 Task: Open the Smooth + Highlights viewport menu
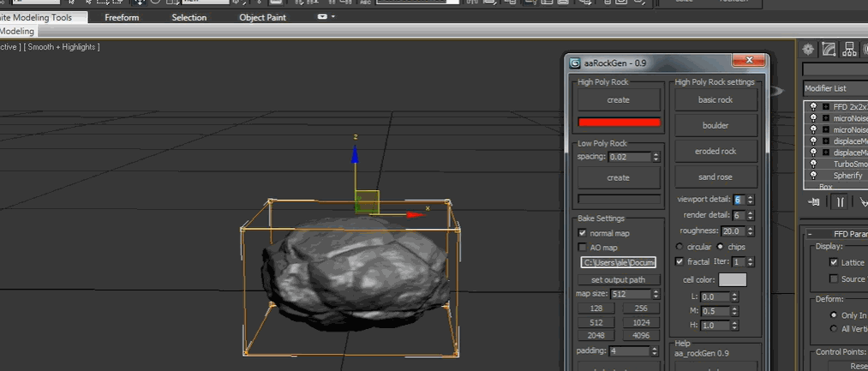pyautogui.click(x=62, y=47)
